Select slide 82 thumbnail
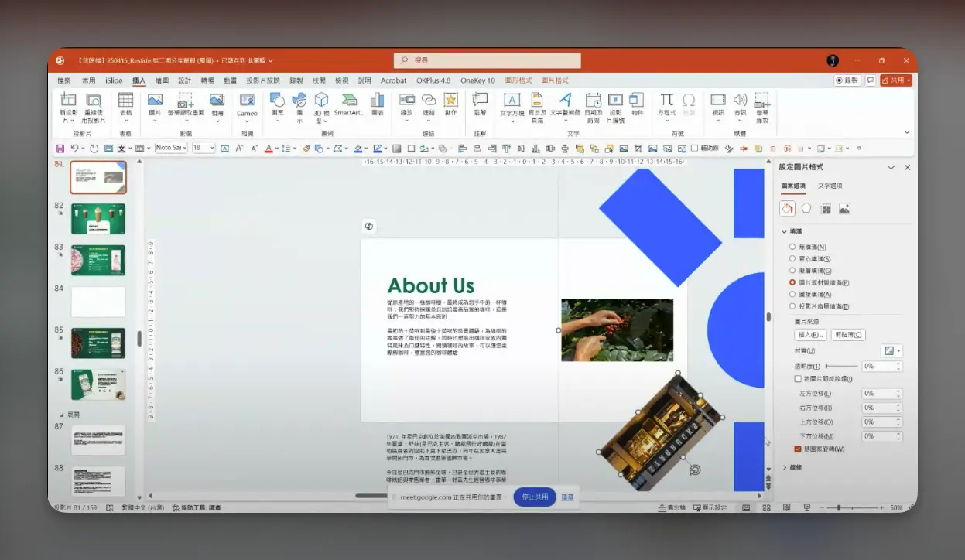The image size is (965, 560). pyautogui.click(x=98, y=218)
